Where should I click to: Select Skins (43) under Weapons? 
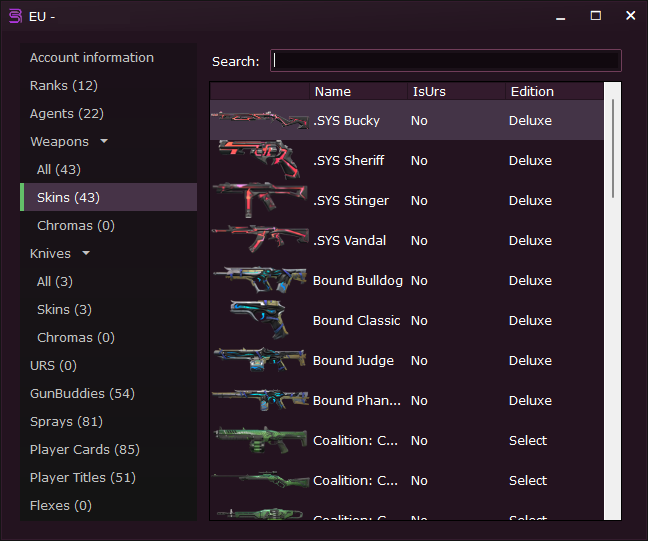tap(109, 197)
